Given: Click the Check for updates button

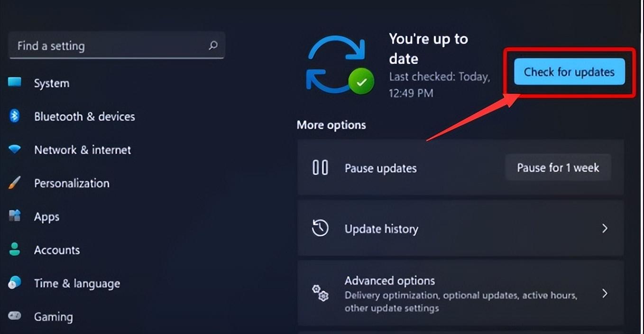Looking at the screenshot, I should point(570,72).
